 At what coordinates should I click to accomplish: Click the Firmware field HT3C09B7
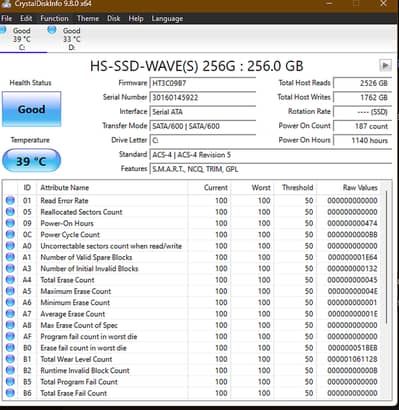pyautogui.click(x=203, y=83)
